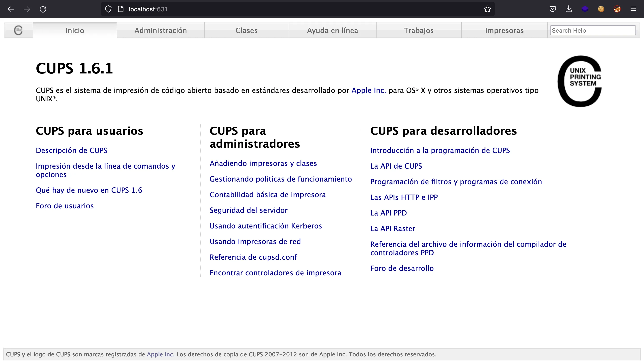644x364 pixels.
Task: Open the cookie extension icon
Action: click(601, 9)
